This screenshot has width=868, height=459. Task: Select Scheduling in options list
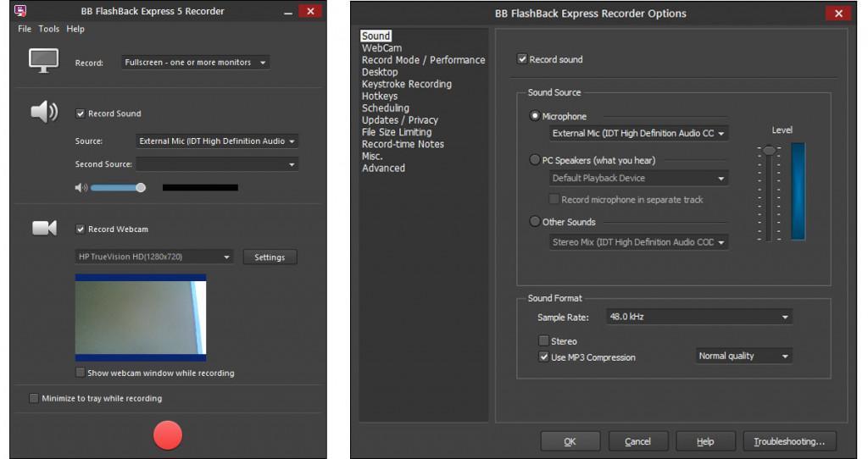point(386,108)
